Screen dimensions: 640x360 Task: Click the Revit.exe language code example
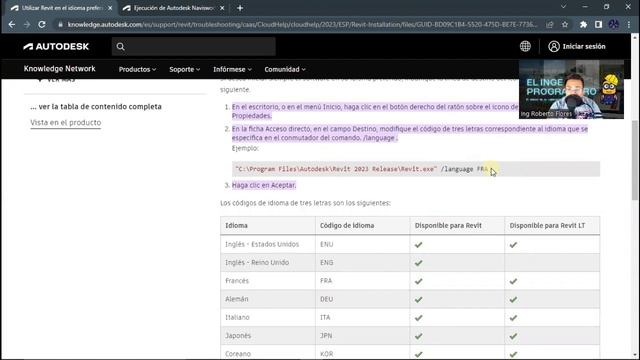[416, 169]
